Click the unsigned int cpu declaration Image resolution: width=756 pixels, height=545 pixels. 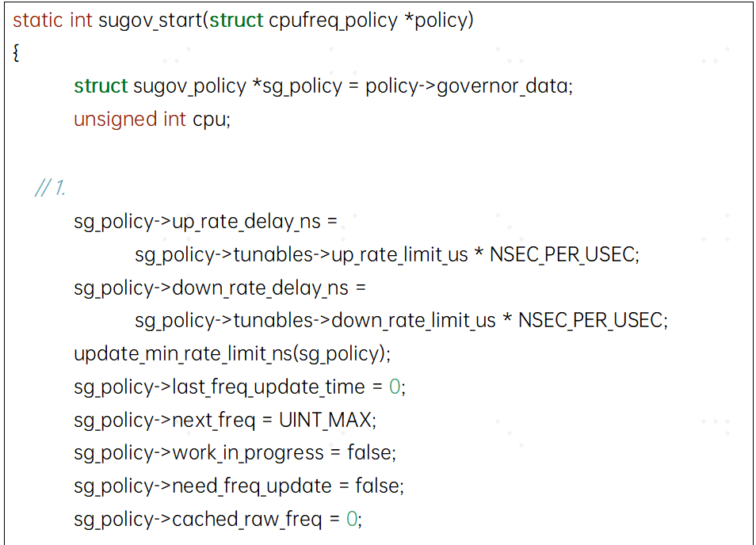(x=152, y=119)
